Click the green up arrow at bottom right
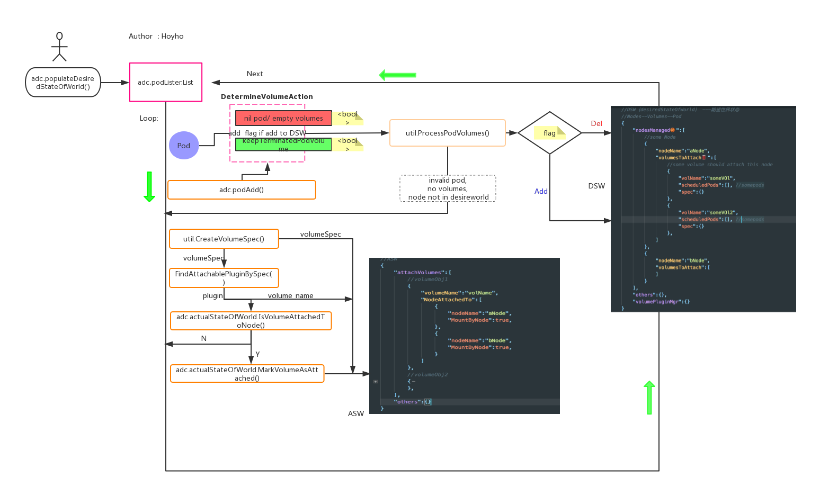The image size is (829, 504). [x=649, y=398]
